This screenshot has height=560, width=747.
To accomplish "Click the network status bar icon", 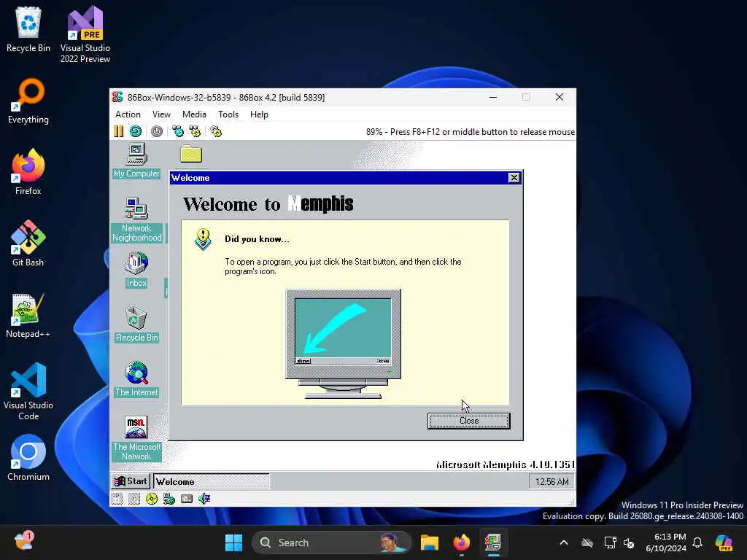I will coord(169,499).
